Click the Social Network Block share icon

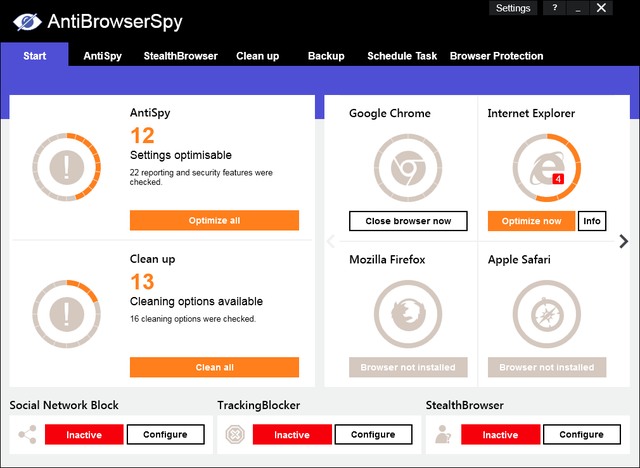point(27,435)
